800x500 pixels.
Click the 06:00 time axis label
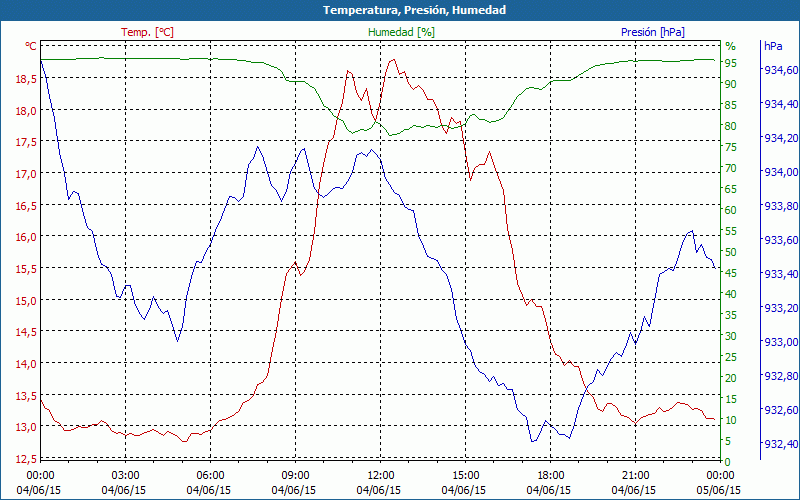210,476
